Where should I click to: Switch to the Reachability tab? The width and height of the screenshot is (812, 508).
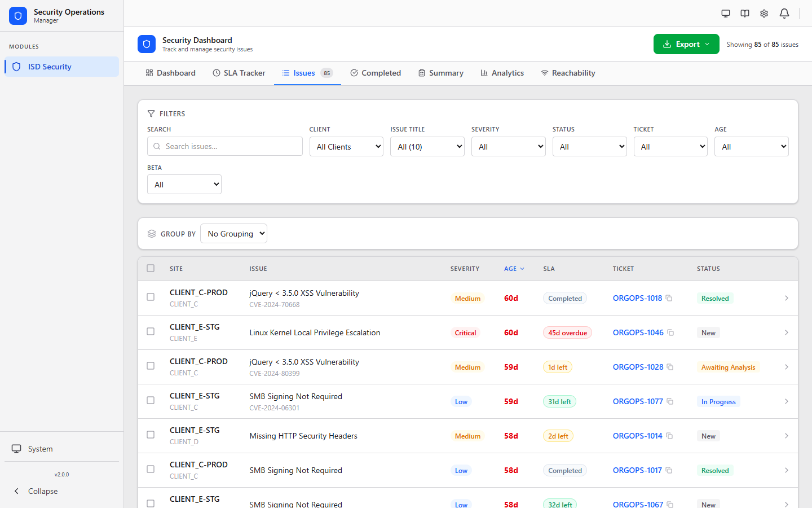tap(568, 73)
